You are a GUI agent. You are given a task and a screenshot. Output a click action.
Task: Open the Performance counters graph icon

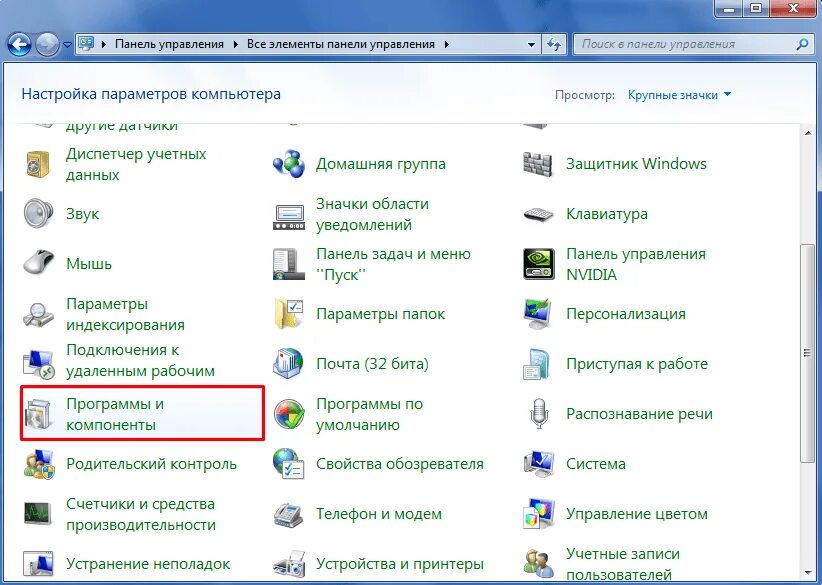38,513
